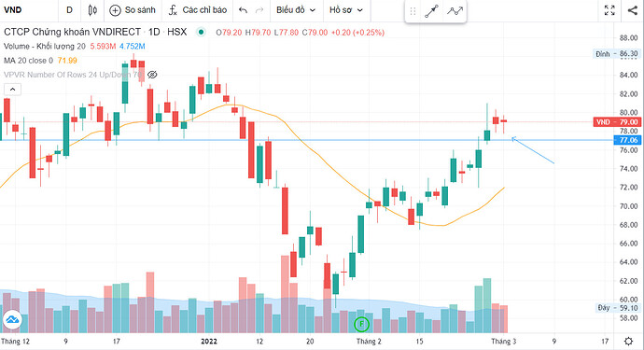Open the VND symbol search field
644x350 pixels.
coord(13,10)
